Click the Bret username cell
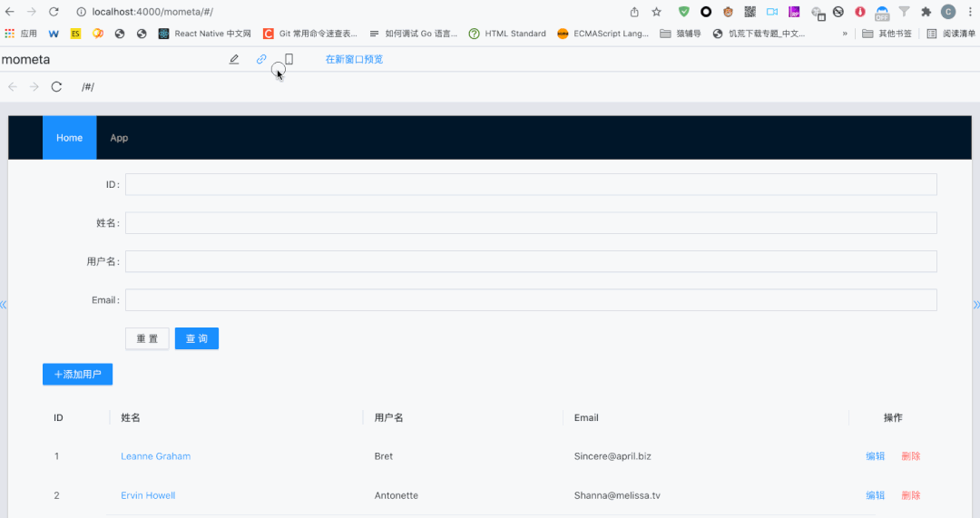The height and width of the screenshot is (518, 980). click(x=384, y=456)
